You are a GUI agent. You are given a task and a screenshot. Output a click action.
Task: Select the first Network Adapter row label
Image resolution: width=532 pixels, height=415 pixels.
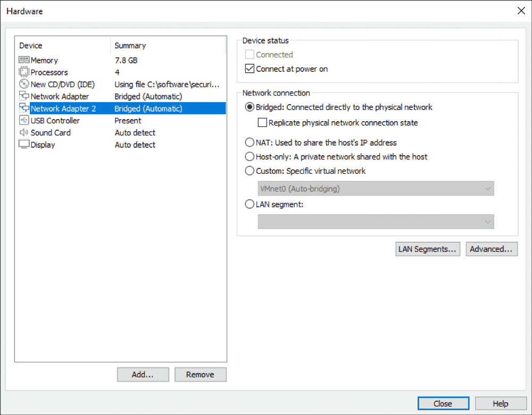tap(60, 97)
